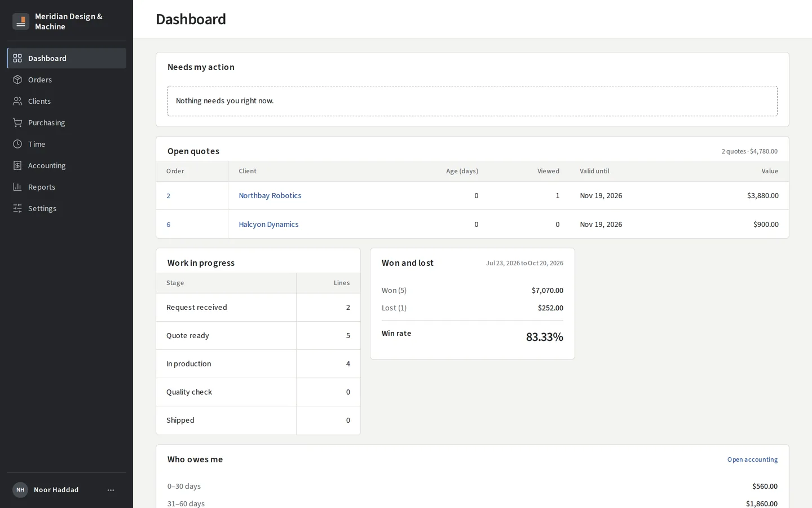Click the Quality check stage row
This screenshot has width=812, height=508.
(x=258, y=392)
